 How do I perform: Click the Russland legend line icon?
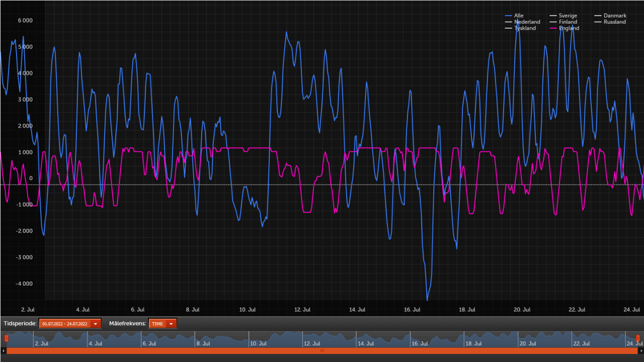(598, 22)
